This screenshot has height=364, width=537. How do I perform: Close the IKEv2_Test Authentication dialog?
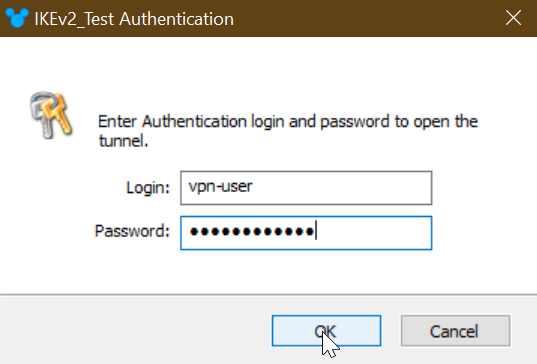pos(513,17)
